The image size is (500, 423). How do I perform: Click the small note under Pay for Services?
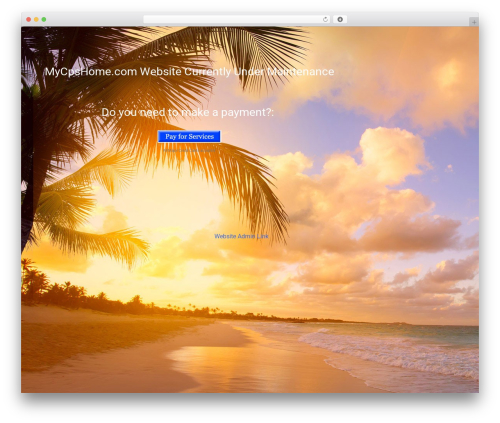pyautogui.click(x=189, y=150)
